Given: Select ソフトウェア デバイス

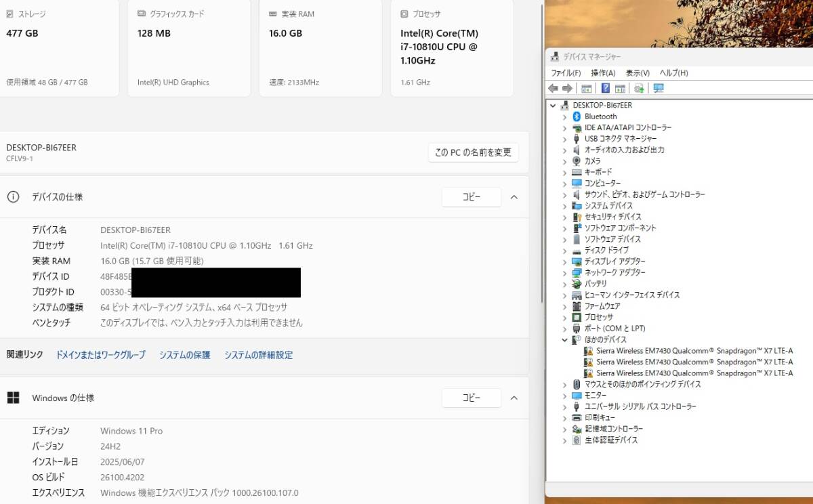Looking at the screenshot, I should pyautogui.click(x=612, y=239).
